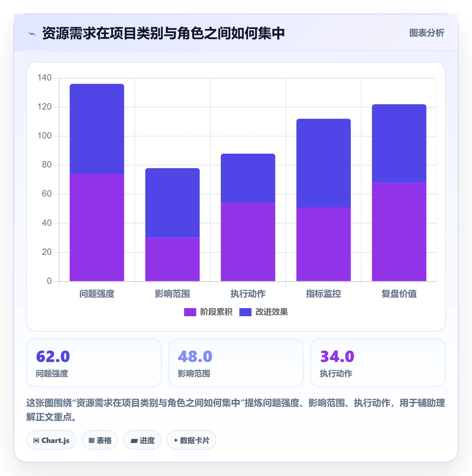Click the 复盘价值 x-axis label
Viewport: 472px width, 476px height.
tap(399, 294)
